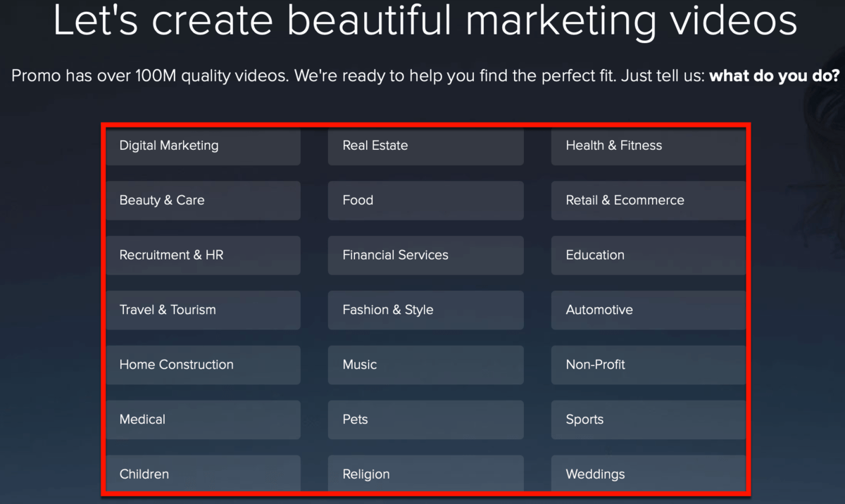Select the Children category

point(203,473)
